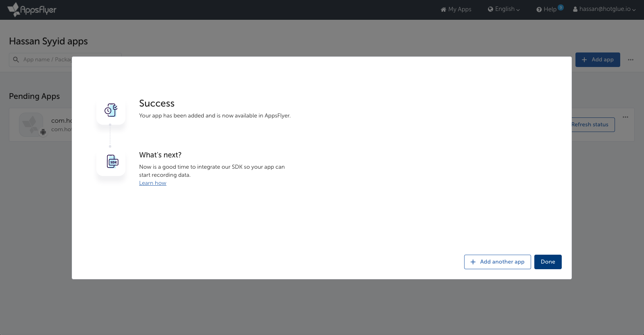Expand the English language dropdown
Image resolution: width=644 pixels, height=335 pixels.
coord(504,9)
